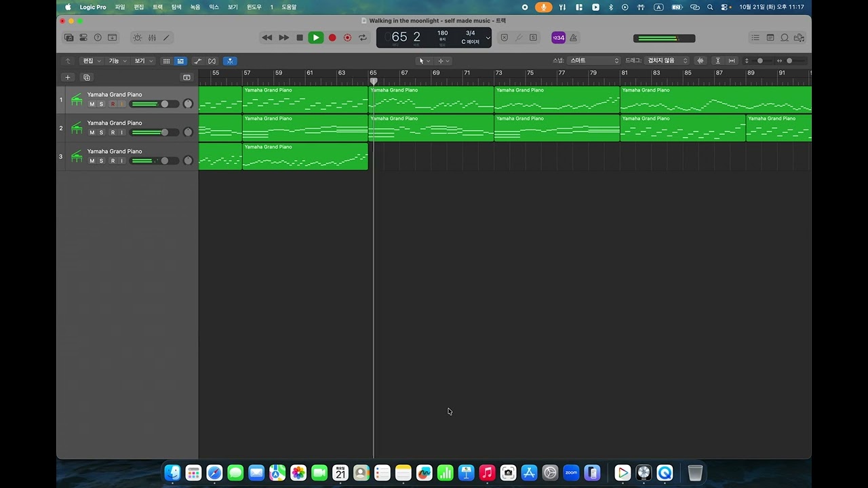Open the 스냅 스마트 snap dropdown
868x488 pixels.
[594, 61]
